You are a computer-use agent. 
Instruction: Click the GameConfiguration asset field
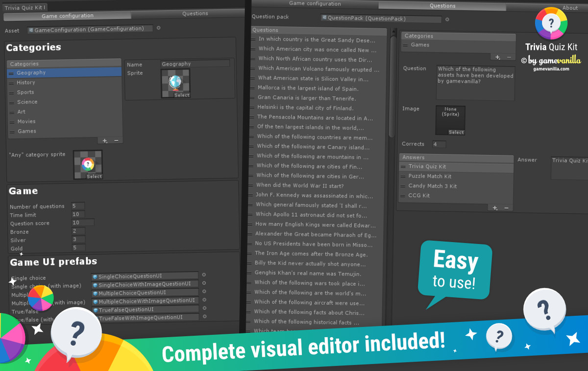(90, 29)
